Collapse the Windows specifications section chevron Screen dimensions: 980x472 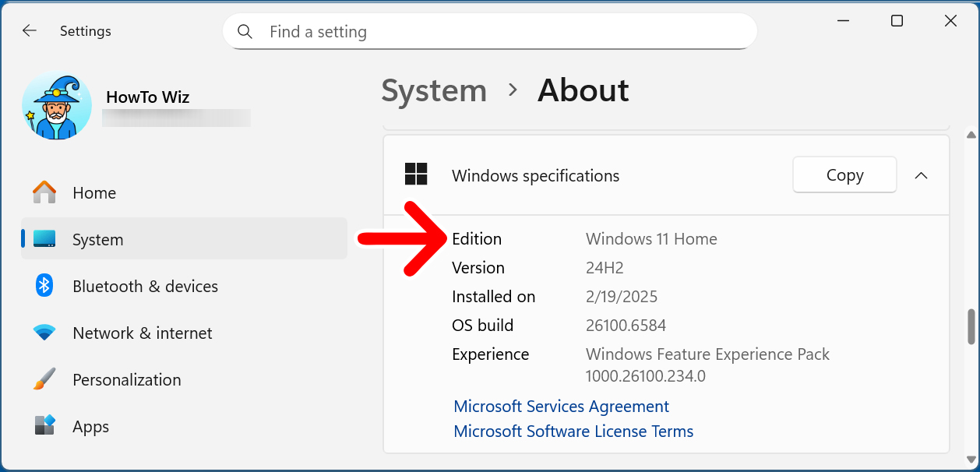(x=921, y=175)
